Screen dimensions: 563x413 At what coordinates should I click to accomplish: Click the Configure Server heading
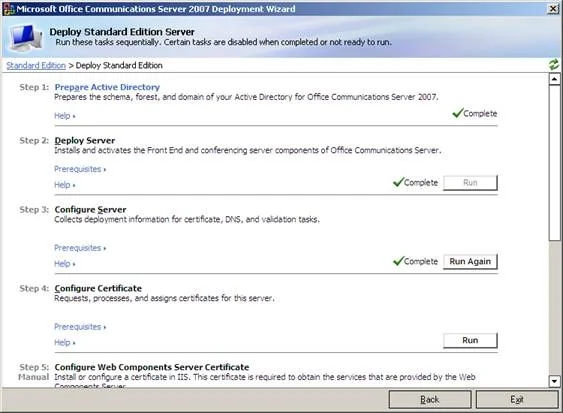tap(90, 209)
